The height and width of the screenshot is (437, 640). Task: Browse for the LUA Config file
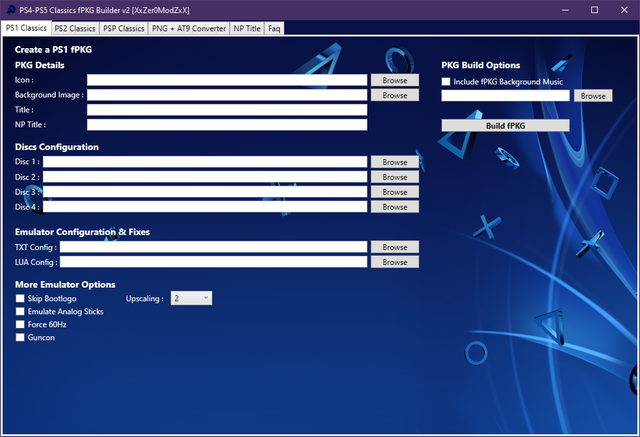pyautogui.click(x=395, y=262)
